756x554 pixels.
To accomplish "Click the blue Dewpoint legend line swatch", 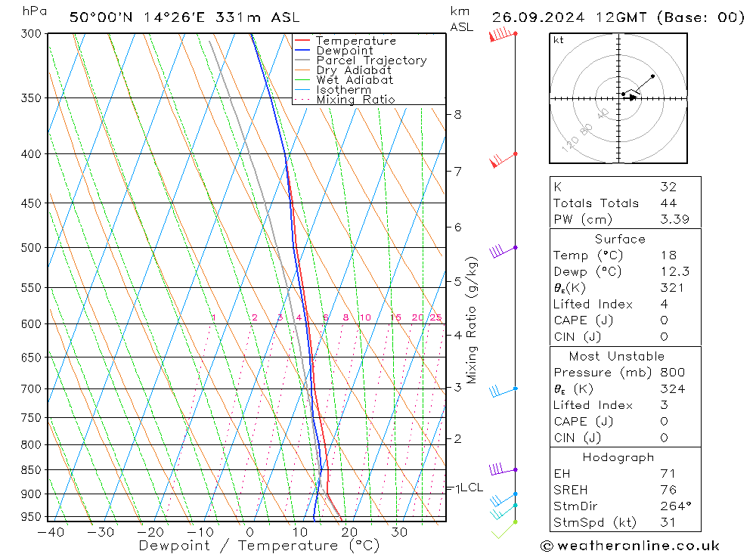I will tap(302, 50).
